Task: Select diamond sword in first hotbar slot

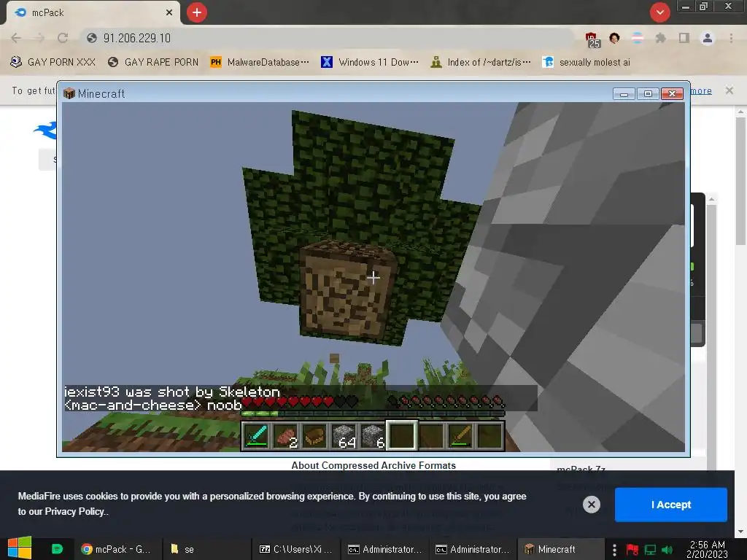Action: point(256,436)
